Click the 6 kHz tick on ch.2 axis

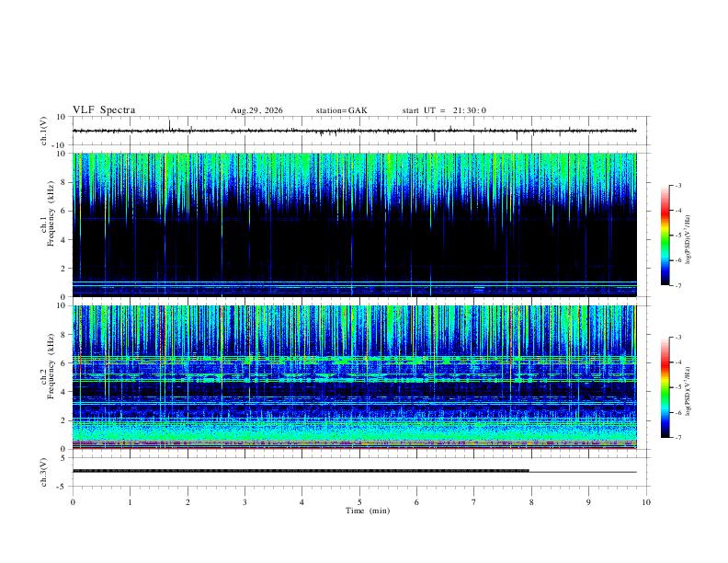64,363
